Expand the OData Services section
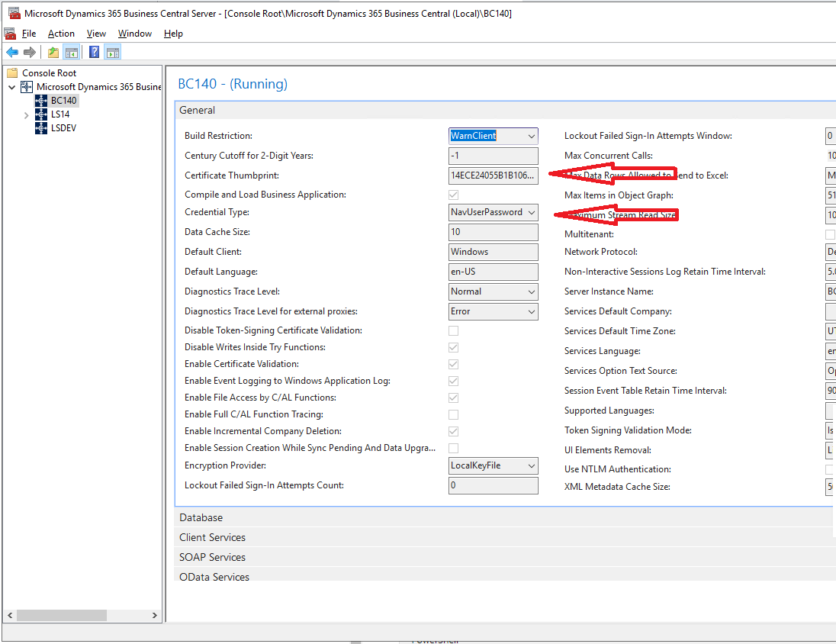 505,576
